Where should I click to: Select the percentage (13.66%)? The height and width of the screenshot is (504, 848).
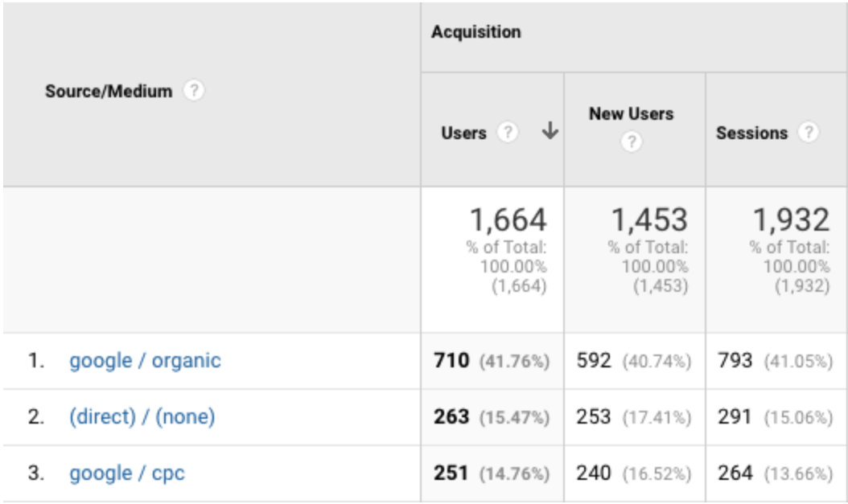click(798, 474)
